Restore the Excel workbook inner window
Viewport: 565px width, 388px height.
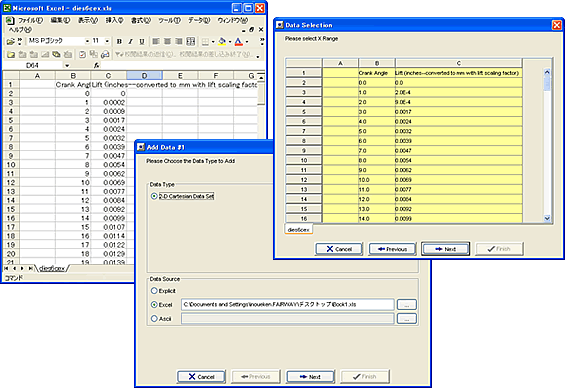pos(252,30)
